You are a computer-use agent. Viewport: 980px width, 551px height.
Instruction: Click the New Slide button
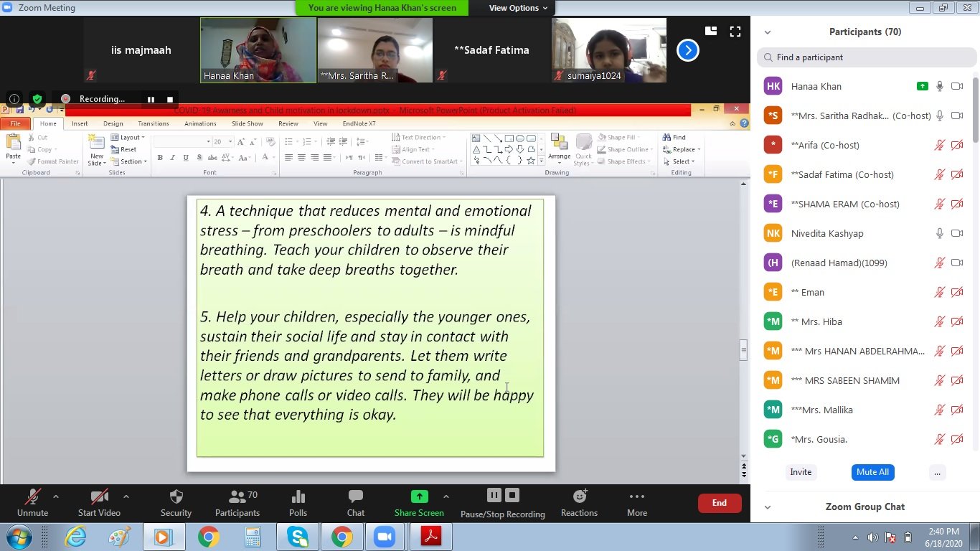click(x=97, y=150)
